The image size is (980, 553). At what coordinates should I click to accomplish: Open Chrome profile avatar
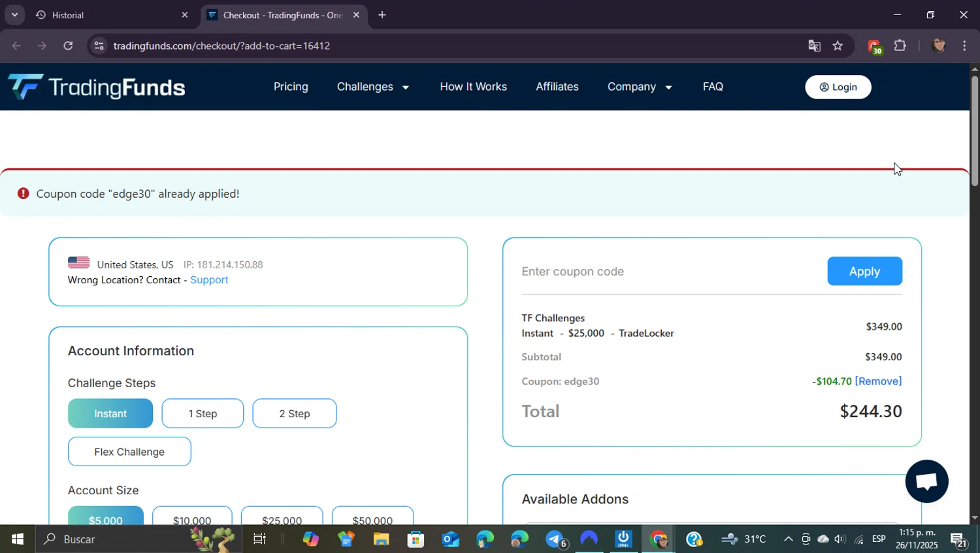tap(939, 46)
